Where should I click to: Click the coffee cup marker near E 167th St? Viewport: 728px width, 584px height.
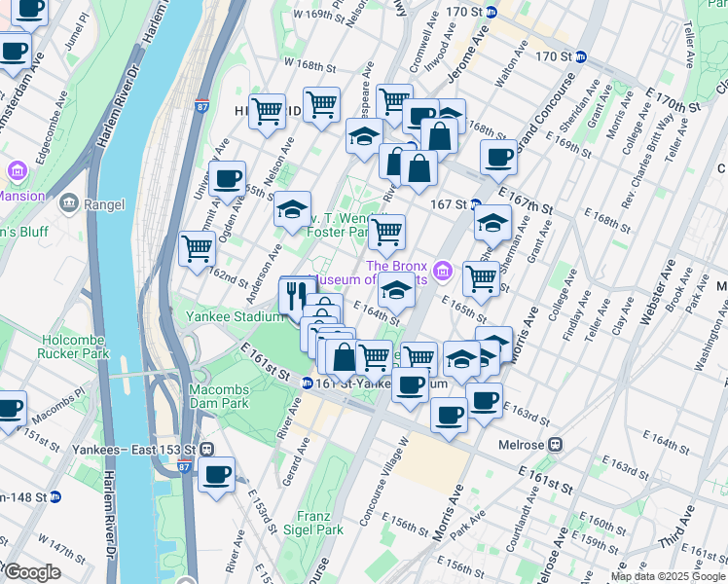coord(499,157)
